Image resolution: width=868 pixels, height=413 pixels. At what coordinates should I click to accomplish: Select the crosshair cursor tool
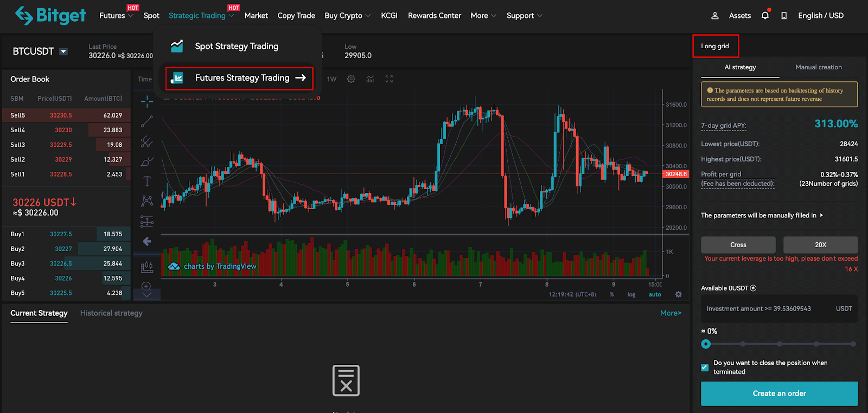pos(147,101)
